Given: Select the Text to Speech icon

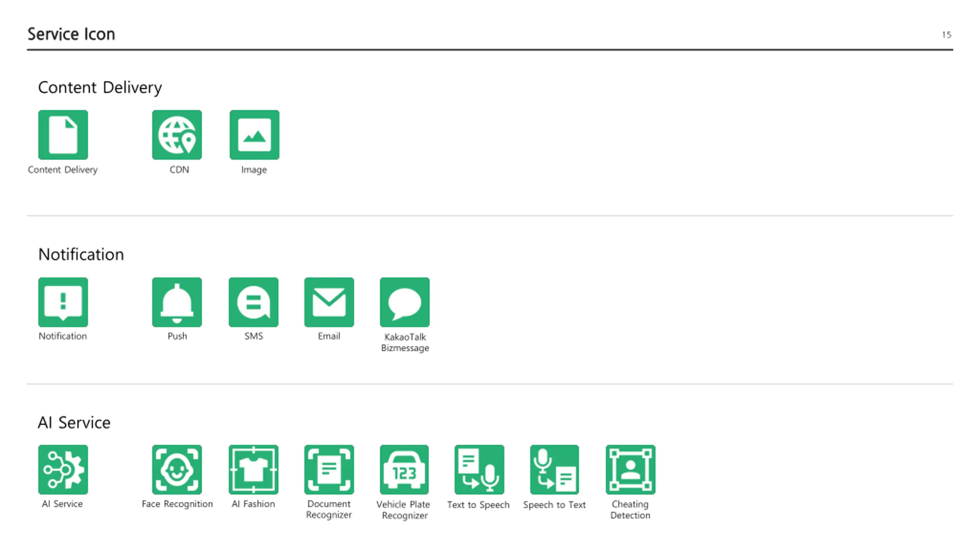Looking at the screenshot, I should click(x=479, y=469).
